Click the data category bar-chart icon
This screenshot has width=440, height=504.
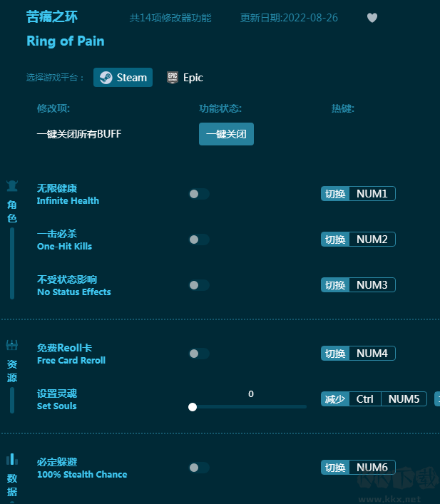12,459
